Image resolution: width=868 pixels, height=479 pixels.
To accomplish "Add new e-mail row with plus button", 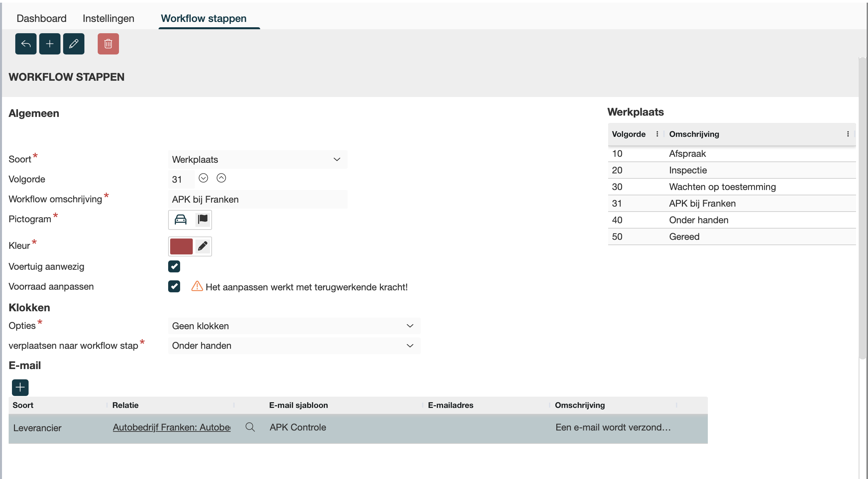I will point(20,387).
